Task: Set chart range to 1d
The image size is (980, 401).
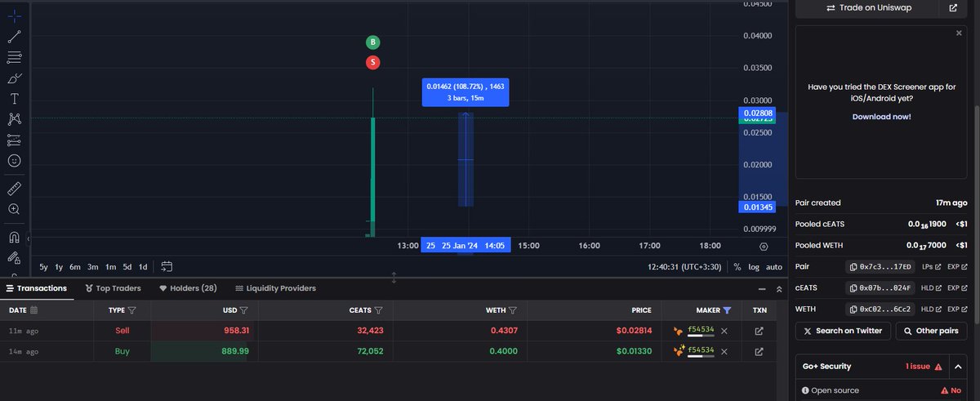Action: point(143,266)
